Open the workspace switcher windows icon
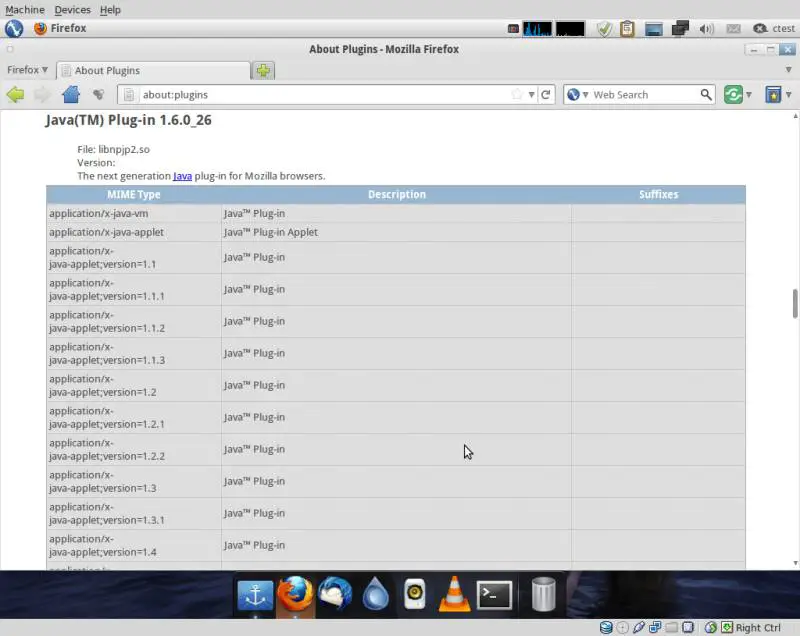Viewport: 800px width, 636px height. click(680, 29)
